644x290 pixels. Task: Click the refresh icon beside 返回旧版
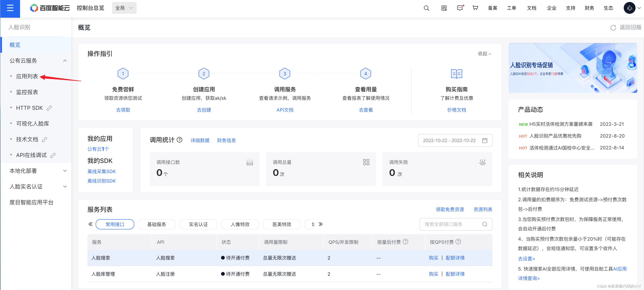click(x=613, y=28)
